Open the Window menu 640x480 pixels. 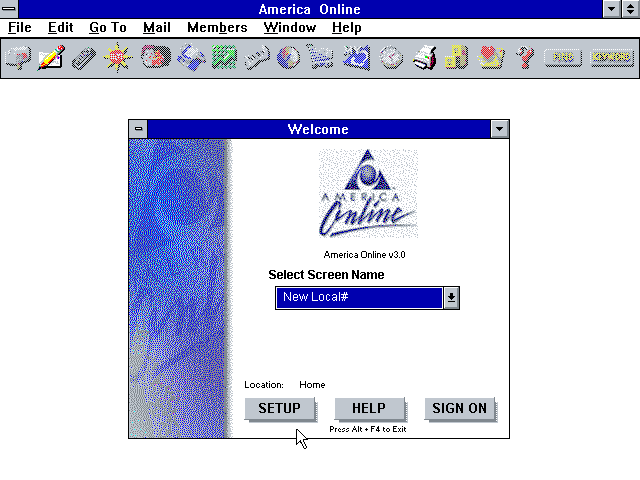[x=290, y=27]
